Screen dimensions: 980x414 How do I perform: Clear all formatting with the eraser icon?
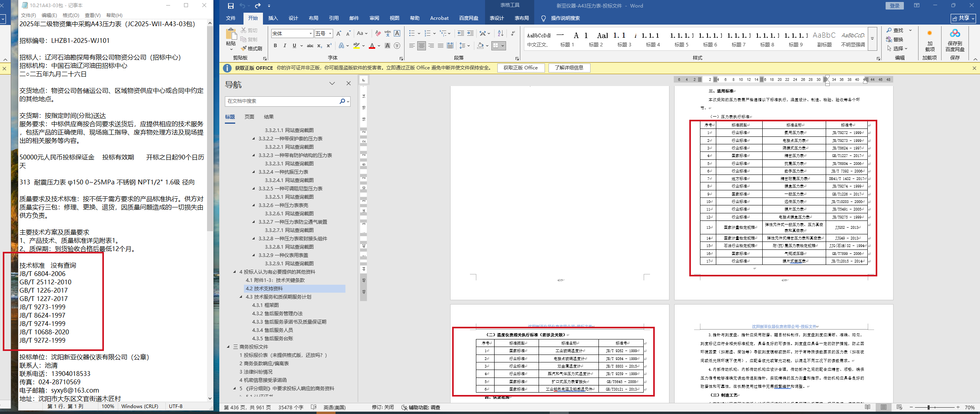378,34
